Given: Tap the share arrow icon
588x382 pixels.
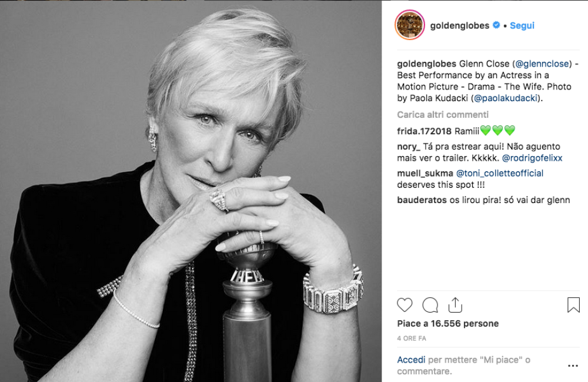Looking at the screenshot, I should [455, 304].
